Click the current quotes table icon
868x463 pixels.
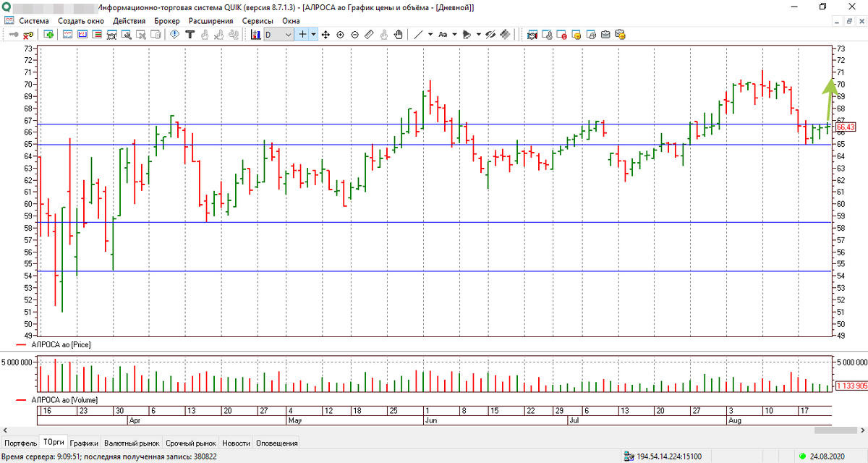tap(67, 34)
